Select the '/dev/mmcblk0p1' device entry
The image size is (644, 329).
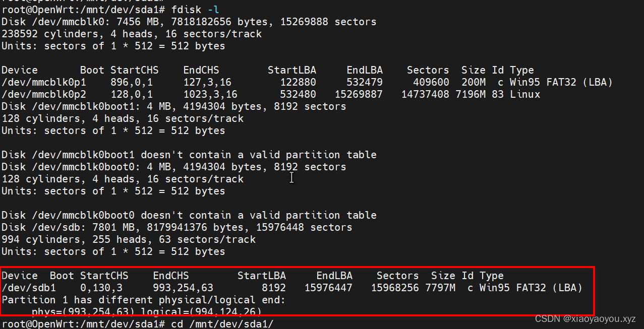[x=44, y=82]
